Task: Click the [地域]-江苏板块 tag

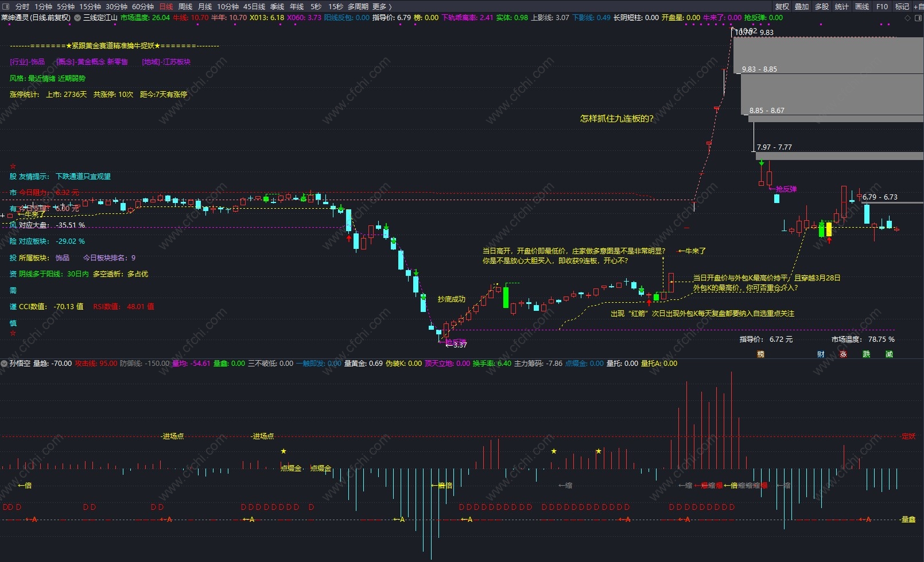Action: [166, 62]
